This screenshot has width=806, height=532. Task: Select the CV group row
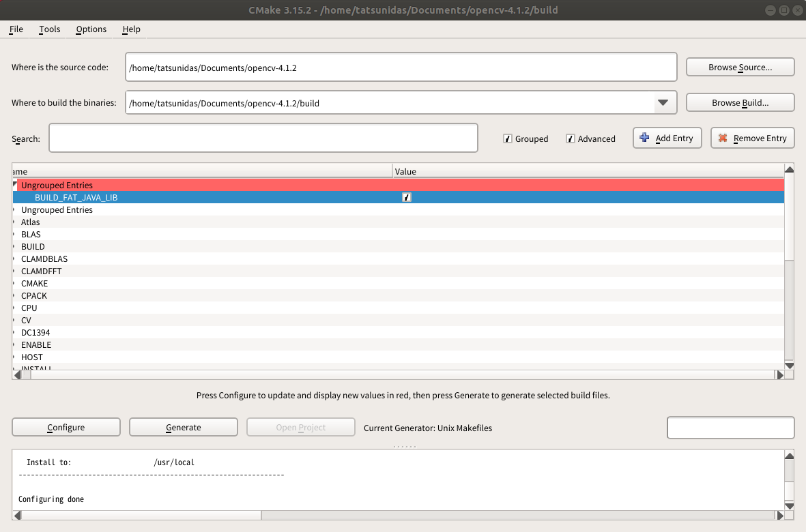coord(399,321)
